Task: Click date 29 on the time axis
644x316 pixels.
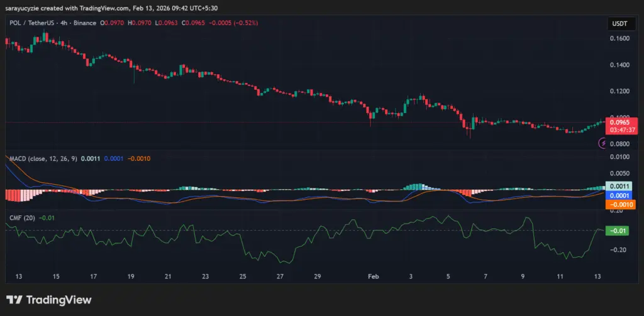Action: pos(318,276)
